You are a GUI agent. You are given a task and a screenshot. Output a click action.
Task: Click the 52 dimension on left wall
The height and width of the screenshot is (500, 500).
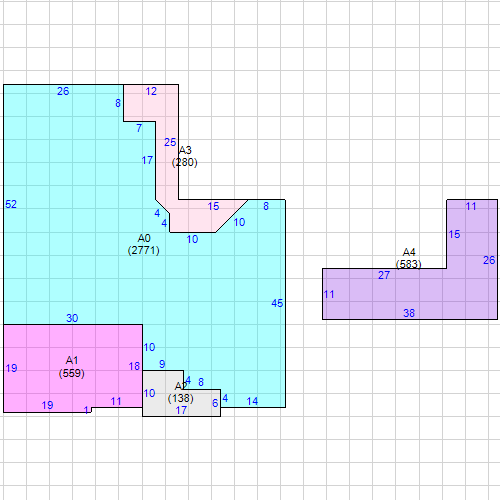(11, 204)
